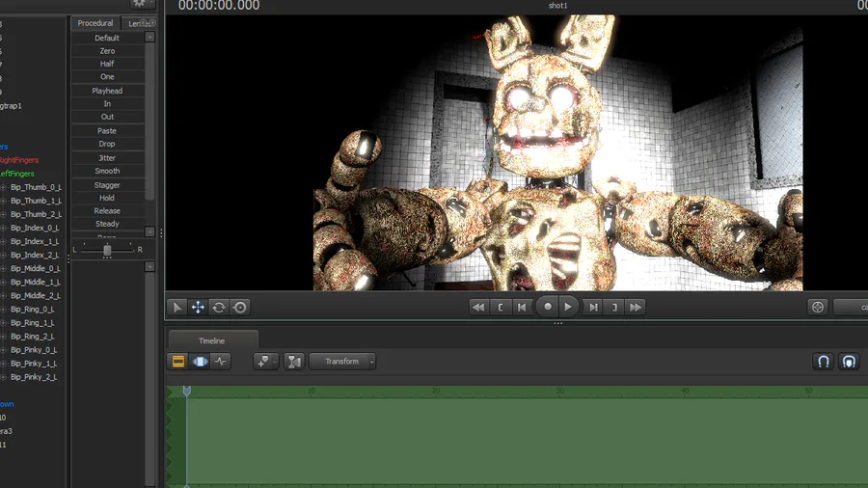Apply the Release preset
The image size is (868, 488).
coord(107,211)
